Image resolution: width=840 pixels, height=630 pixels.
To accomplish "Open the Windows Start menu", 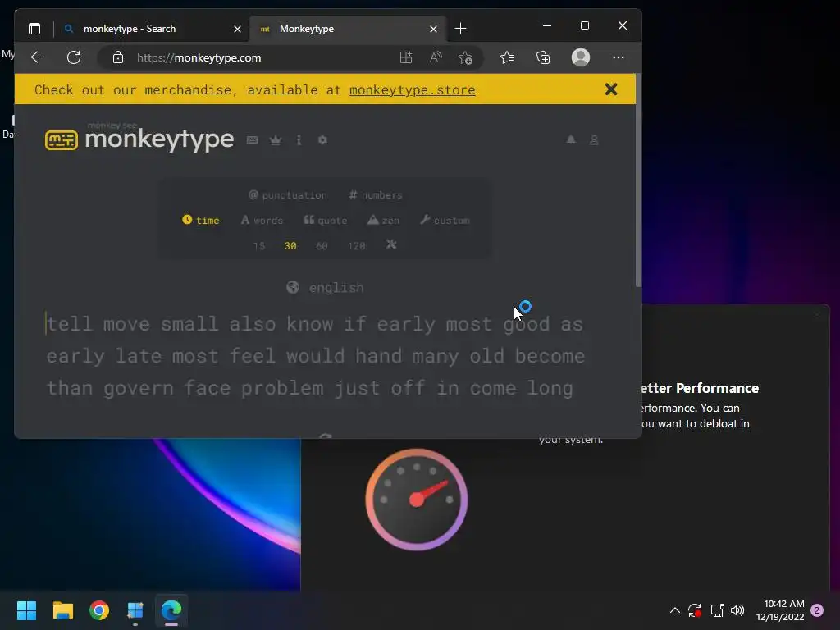I will (x=26, y=610).
